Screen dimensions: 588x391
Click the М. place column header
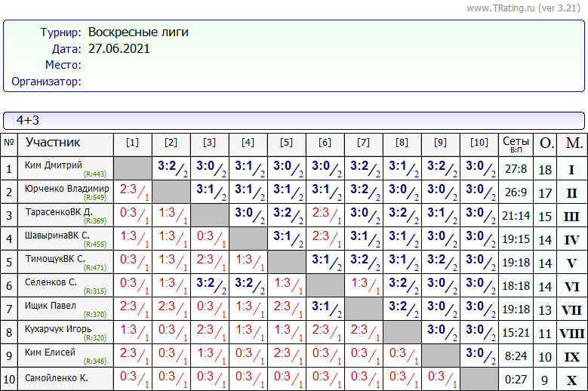click(x=572, y=143)
